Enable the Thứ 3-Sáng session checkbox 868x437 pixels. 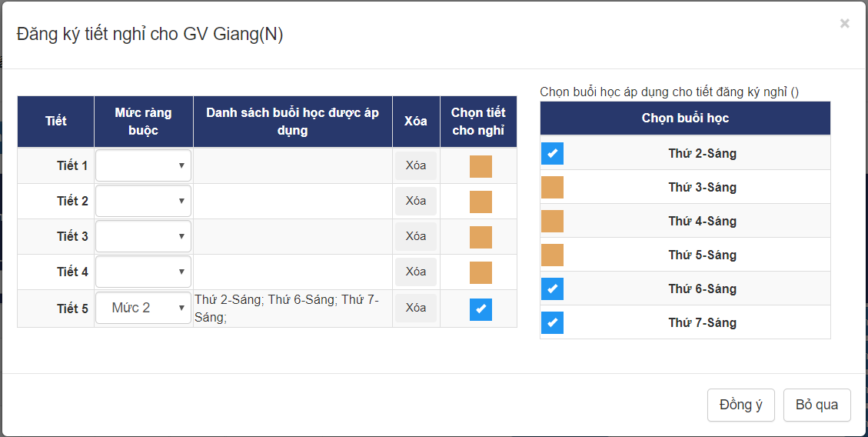(x=552, y=187)
